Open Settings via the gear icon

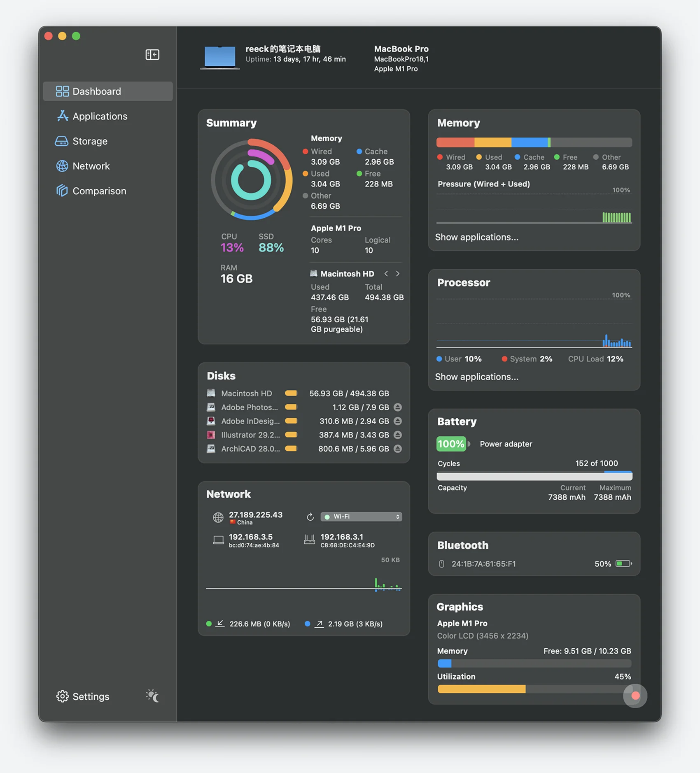coord(62,696)
